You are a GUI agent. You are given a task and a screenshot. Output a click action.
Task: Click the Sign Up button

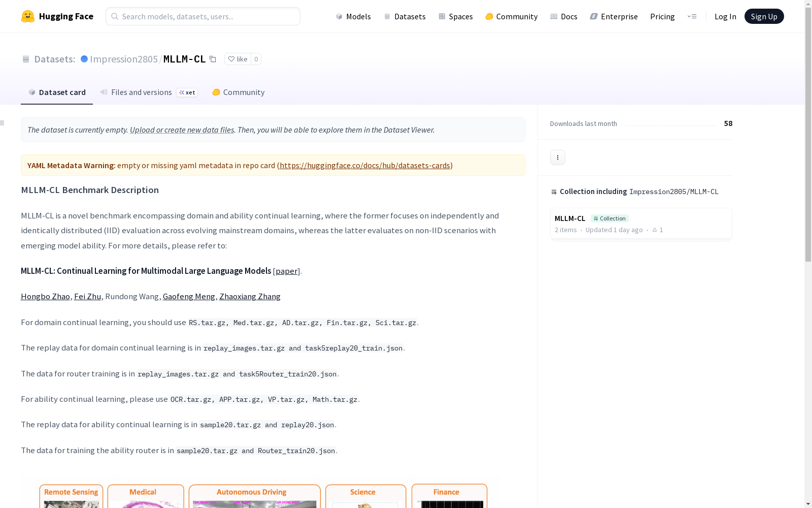click(764, 16)
